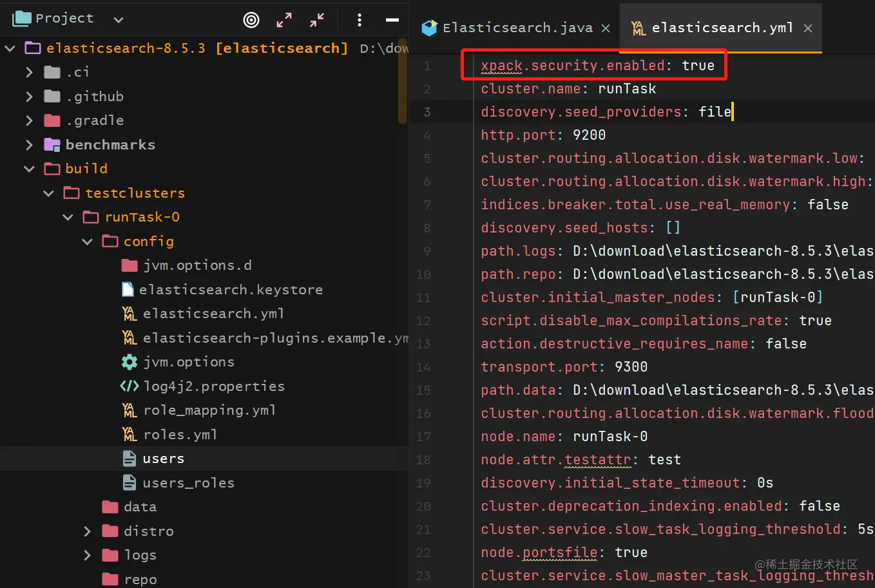Click the log4j2.properties file icon
Viewport: 875px width, 588px height.
(x=130, y=386)
